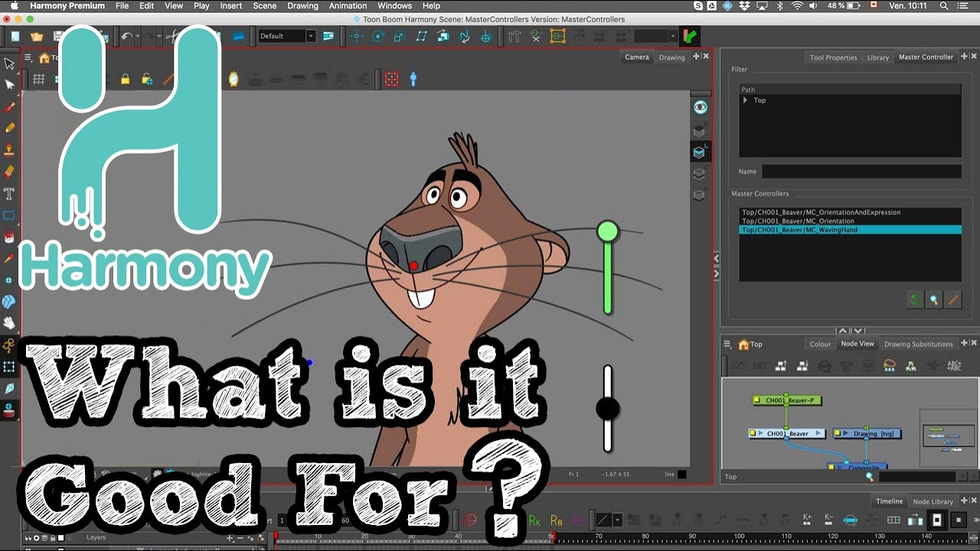Switch to the Library tab
The width and height of the screenshot is (980, 551).
click(878, 57)
